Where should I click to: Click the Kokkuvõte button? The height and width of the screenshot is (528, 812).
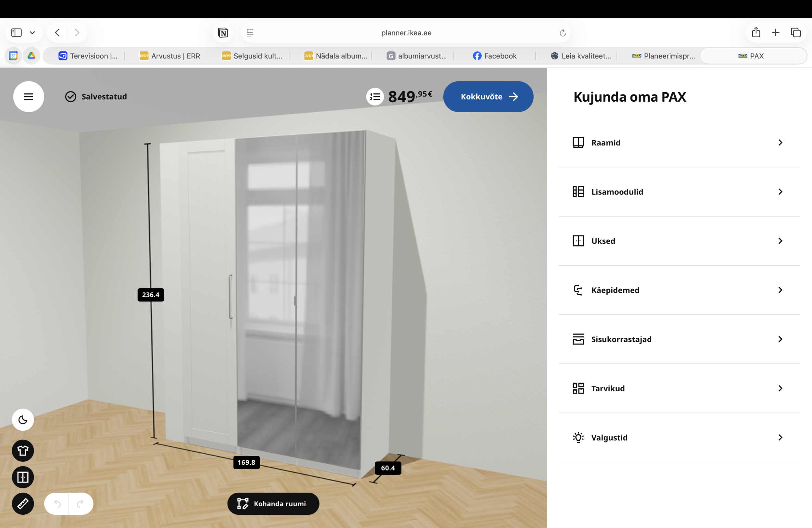[x=488, y=96]
